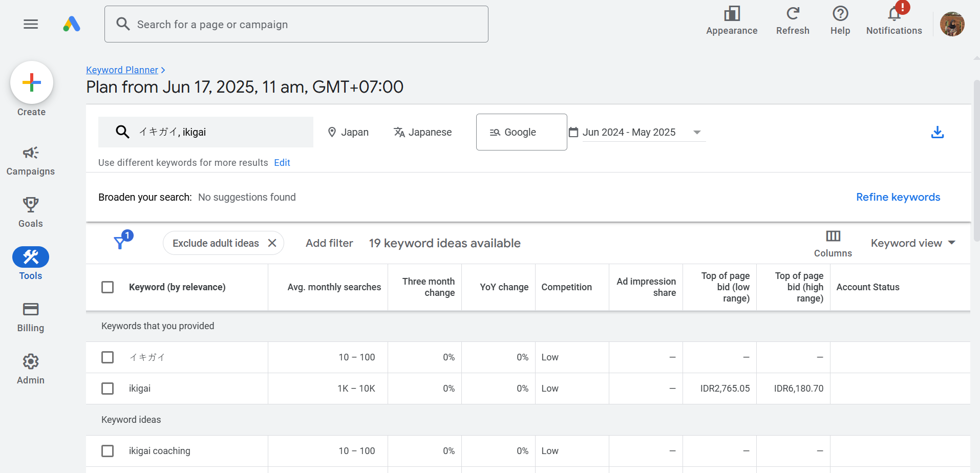
Task: Click Add filter
Action: (x=329, y=243)
